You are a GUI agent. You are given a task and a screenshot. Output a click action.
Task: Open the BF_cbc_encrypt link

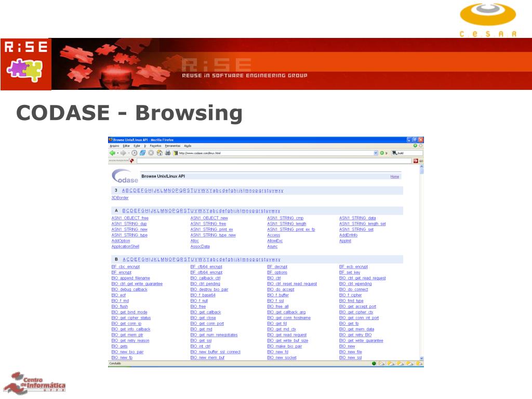126,267
